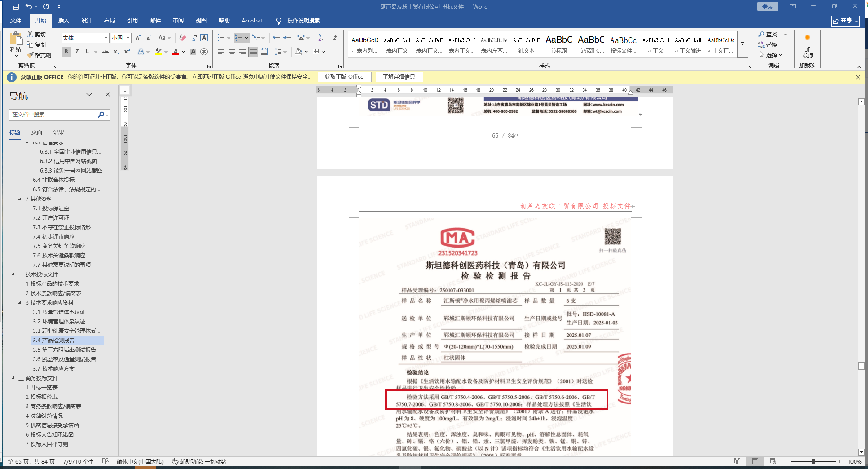868x469 pixels.
Task: Click the Save icon in the title bar
Action: 16,7
